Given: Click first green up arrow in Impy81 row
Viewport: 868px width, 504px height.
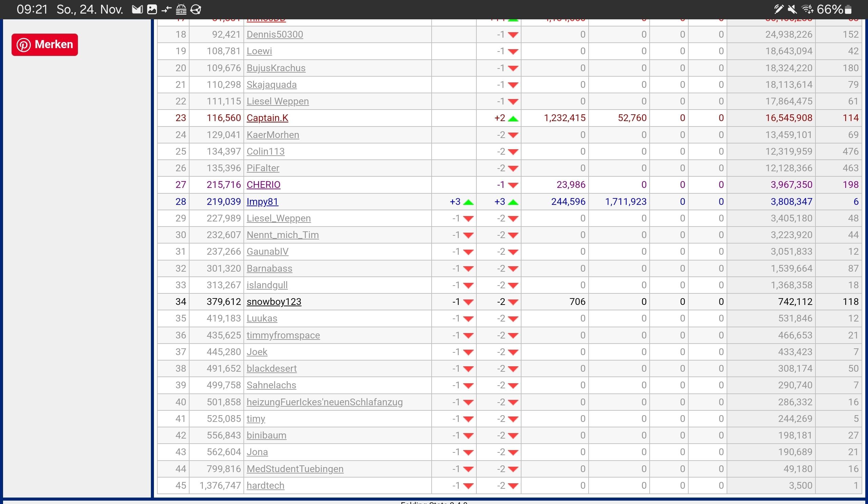Looking at the screenshot, I should (468, 202).
